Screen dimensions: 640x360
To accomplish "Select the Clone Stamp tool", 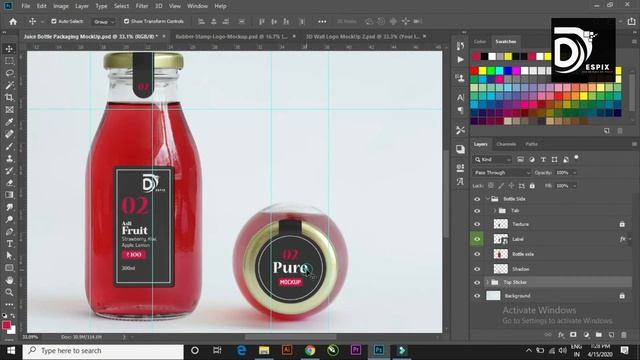I will (x=9, y=159).
